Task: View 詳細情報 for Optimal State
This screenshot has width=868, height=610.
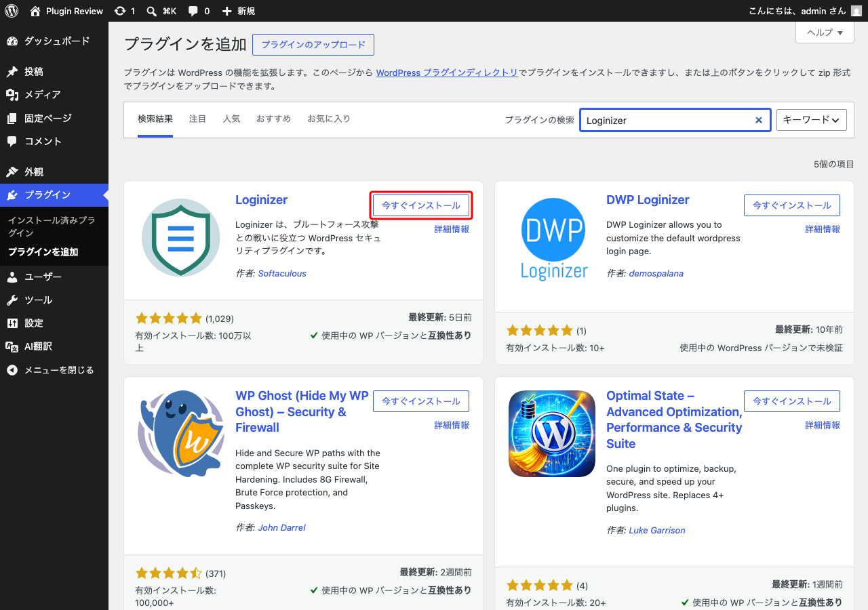Action: point(823,425)
